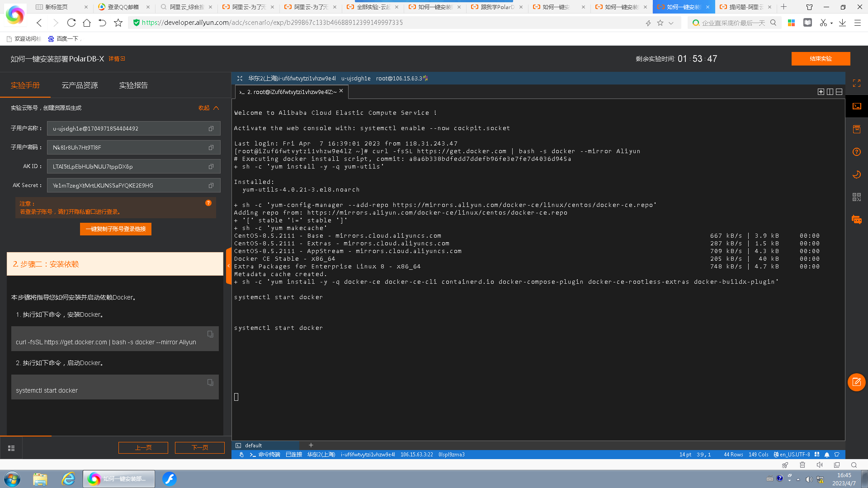Open the Windows Start menu

pos(12,479)
